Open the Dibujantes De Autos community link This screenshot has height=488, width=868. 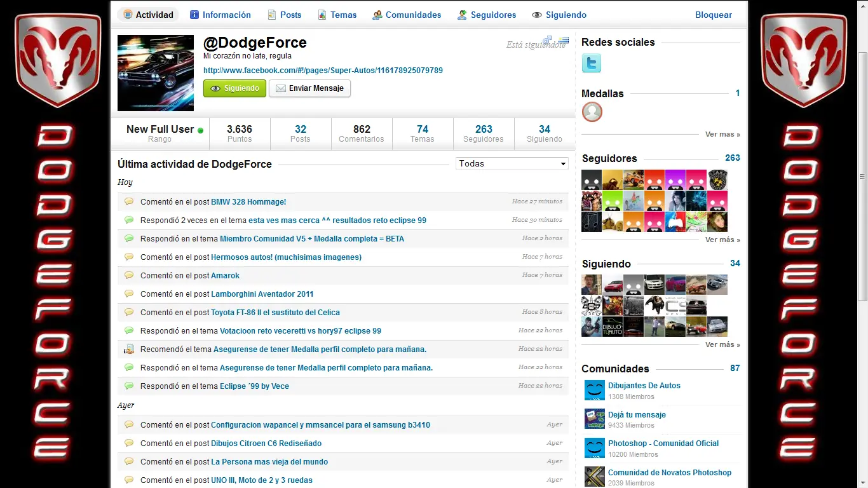[x=644, y=386]
